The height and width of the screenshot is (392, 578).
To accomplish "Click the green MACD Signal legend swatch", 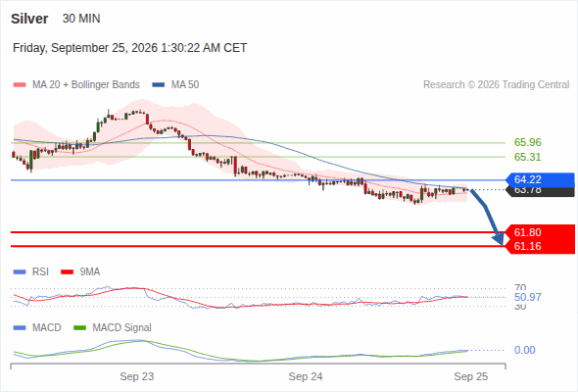I will [x=79, y=328].
